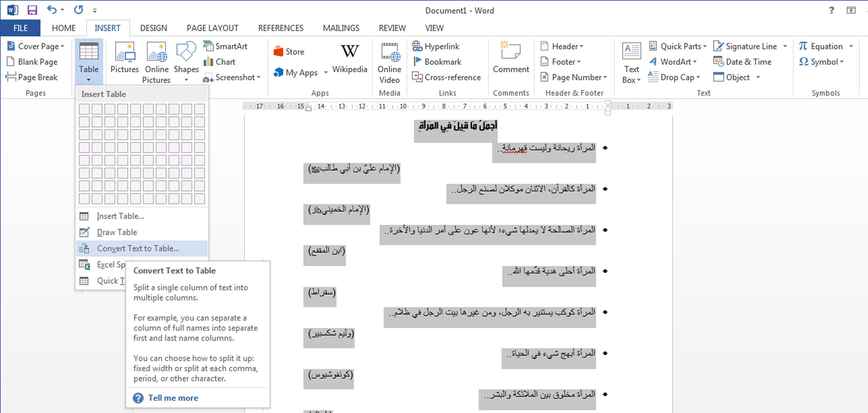Open Quick Tables menu entry
868x413 pixels.
point(101,281)
